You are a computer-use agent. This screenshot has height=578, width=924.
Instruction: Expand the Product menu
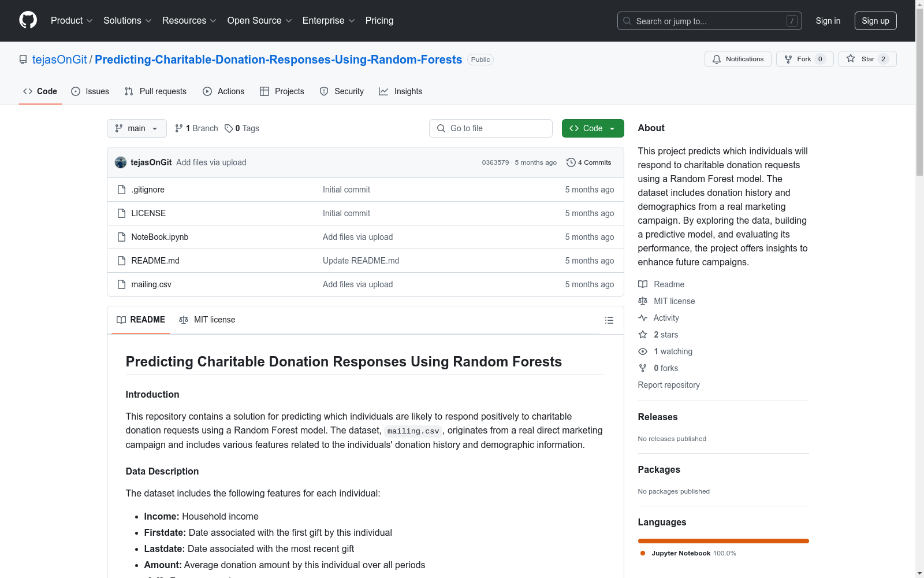click(72, 21)
